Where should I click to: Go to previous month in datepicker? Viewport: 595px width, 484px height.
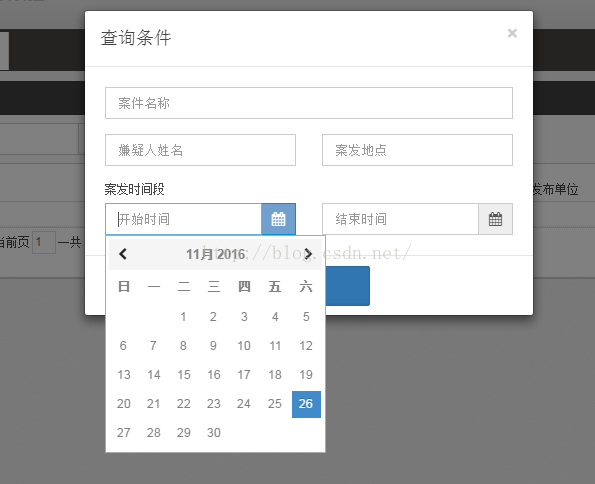123,254
